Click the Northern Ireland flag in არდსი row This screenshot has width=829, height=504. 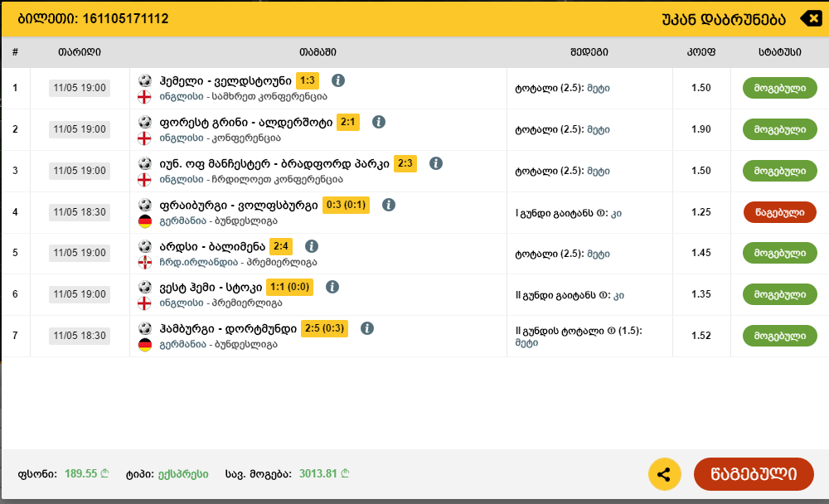(144, 262)
